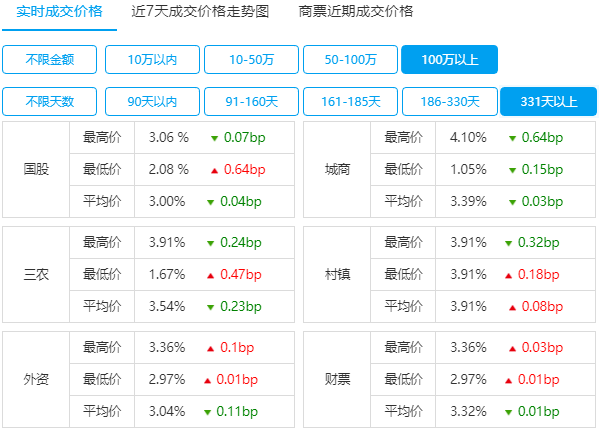Click the 财票 category cell

click(337, 380)
